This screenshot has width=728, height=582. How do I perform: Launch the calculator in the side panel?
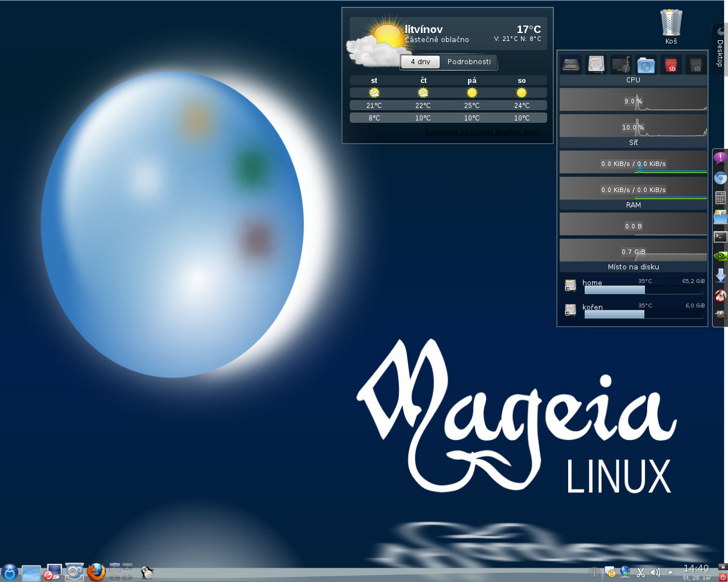pos(720,198)
